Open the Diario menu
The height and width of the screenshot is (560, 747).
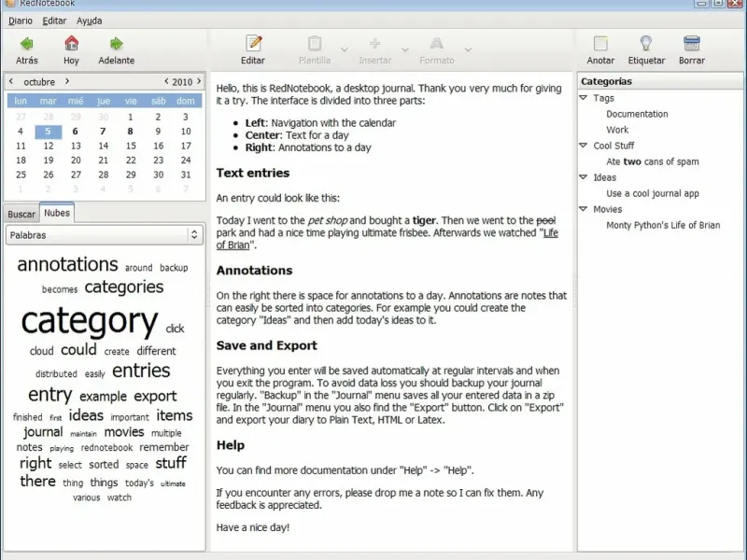point(21,21)
